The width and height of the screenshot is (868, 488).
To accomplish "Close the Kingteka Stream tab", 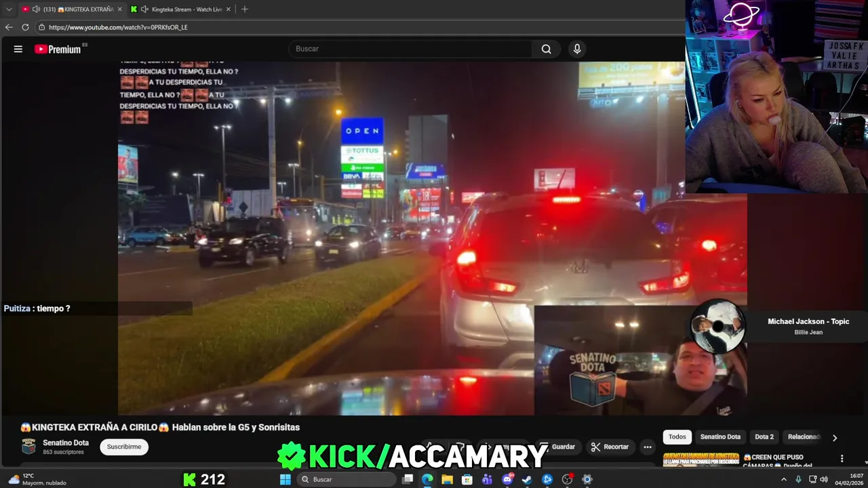I will coord(229,9).
